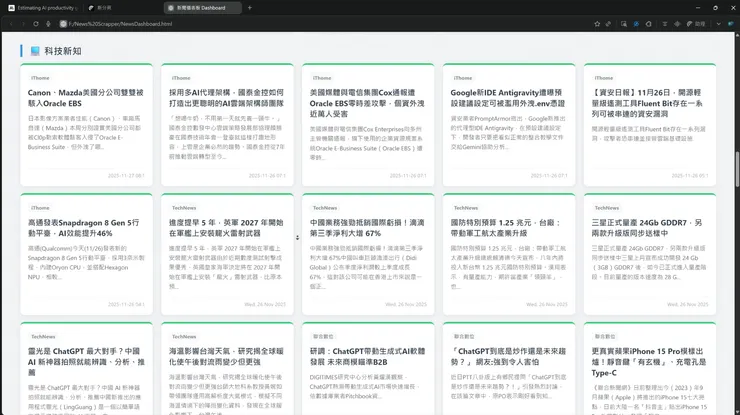The height and width of the screenshot is (415, 740).
Task: Click the icon right of the bookmark star
Action: (608, 24)
